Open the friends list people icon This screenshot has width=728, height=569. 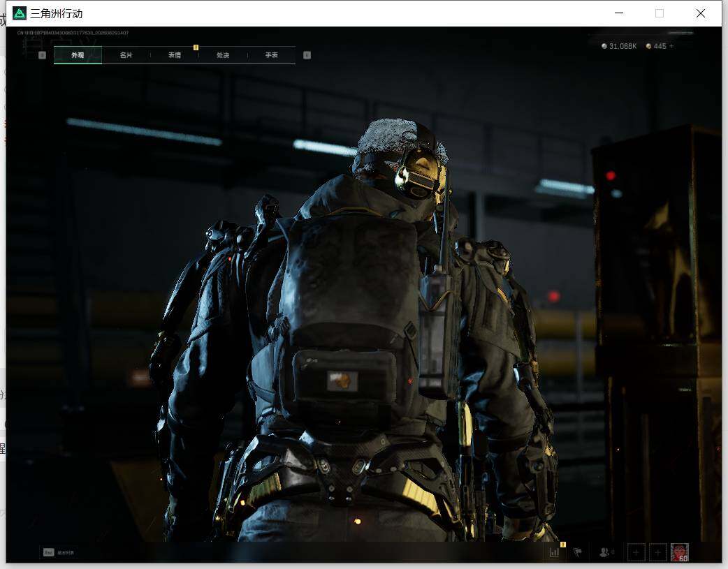pyautogui.click(x=604, y=552)
